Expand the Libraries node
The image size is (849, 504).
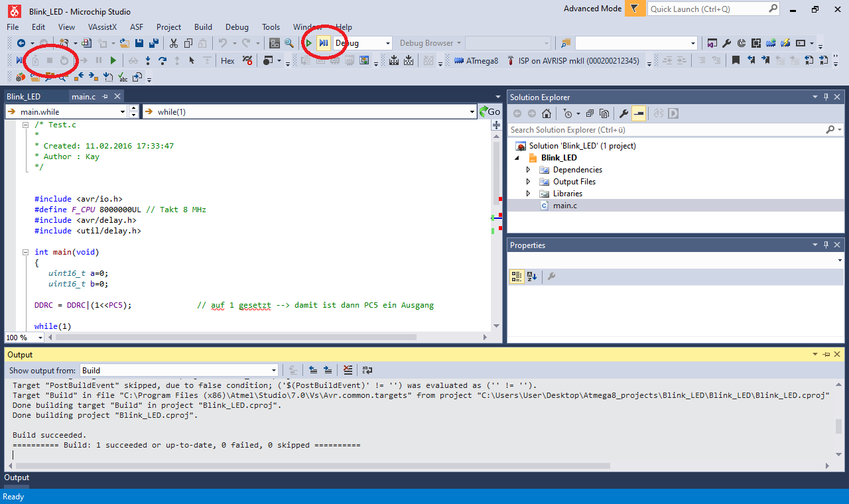point(529,194)
